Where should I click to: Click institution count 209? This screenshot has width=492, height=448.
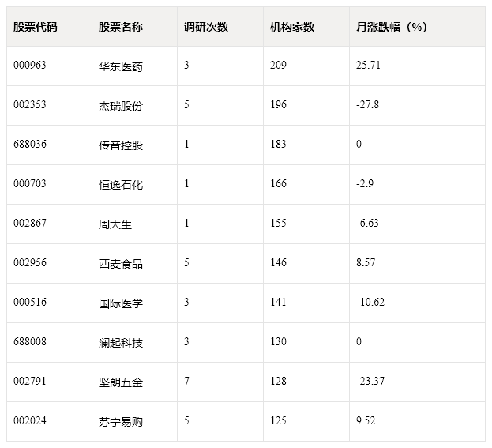pos(278,65)
